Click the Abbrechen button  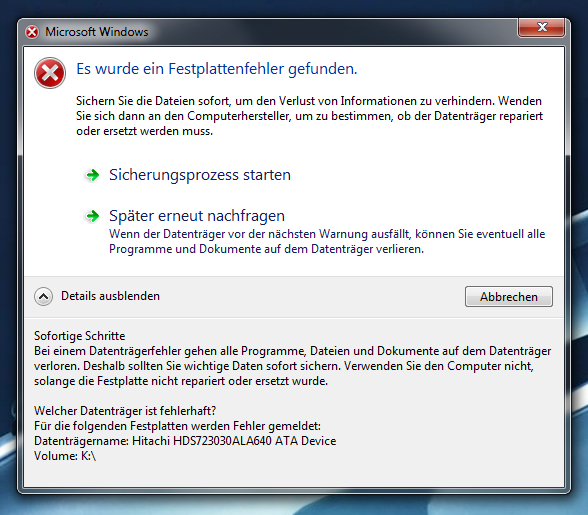pyautogui.click(x=509, y=297)
